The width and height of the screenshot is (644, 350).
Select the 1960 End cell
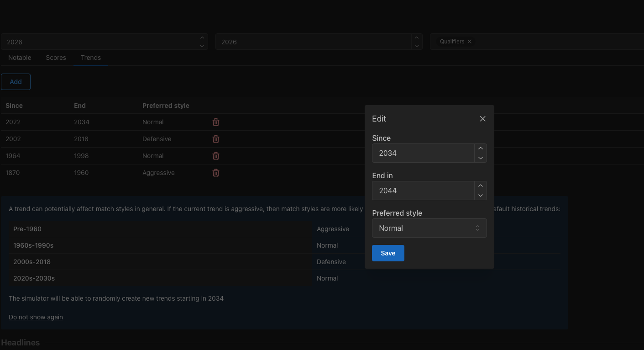point(81,173)
